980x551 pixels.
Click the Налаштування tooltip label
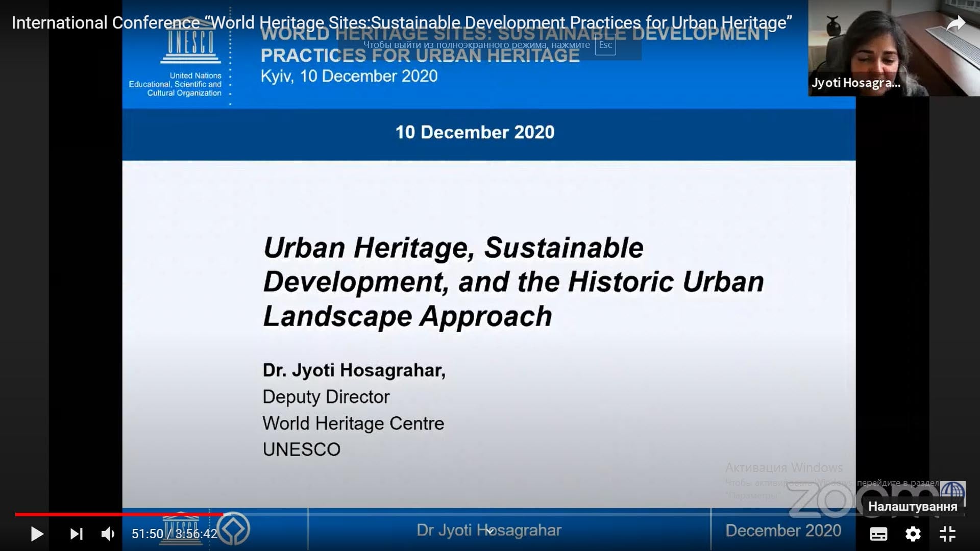point(913,507)
